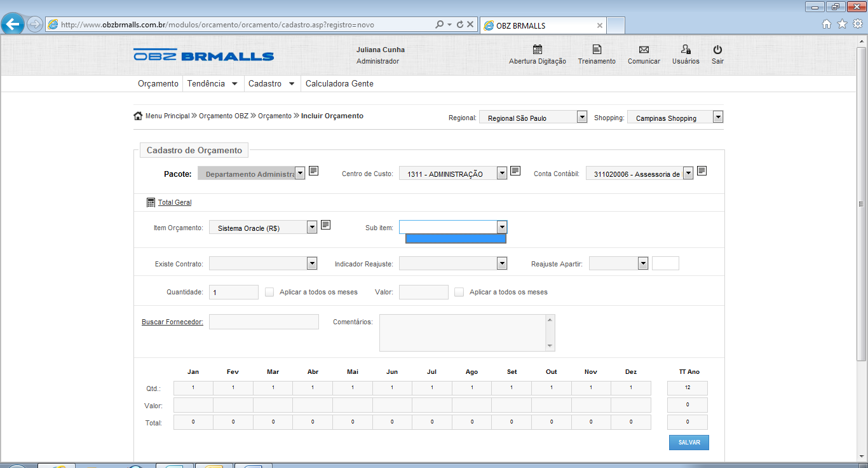Click the calculator icon beside Total Geral
Screen dimensions: 868x468
point(151,202)
